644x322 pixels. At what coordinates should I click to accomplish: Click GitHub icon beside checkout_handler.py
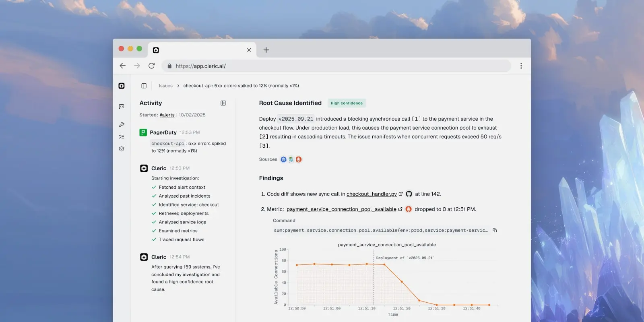coord(409,194)
